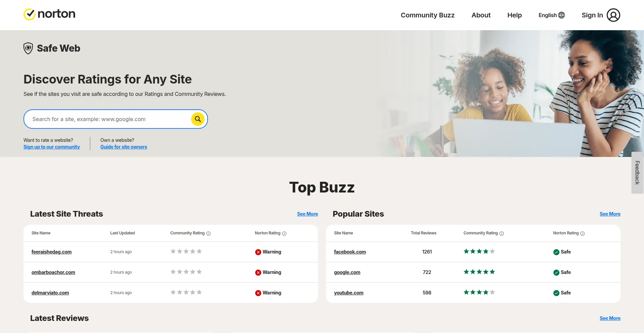Open the Community Buzz menu item
The image size is (644, 333).
click(427, 15)
